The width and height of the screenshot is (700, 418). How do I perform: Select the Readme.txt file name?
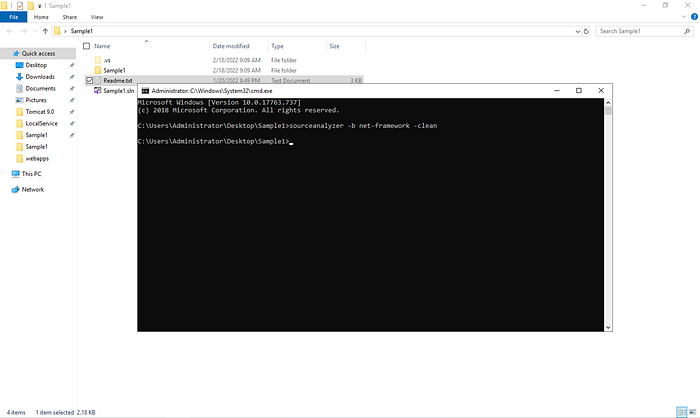point(118,81)
